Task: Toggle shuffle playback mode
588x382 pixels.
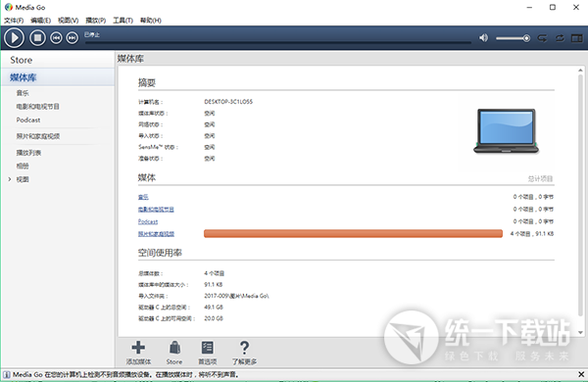Action: pyautogui.click(x=542, y=38)
